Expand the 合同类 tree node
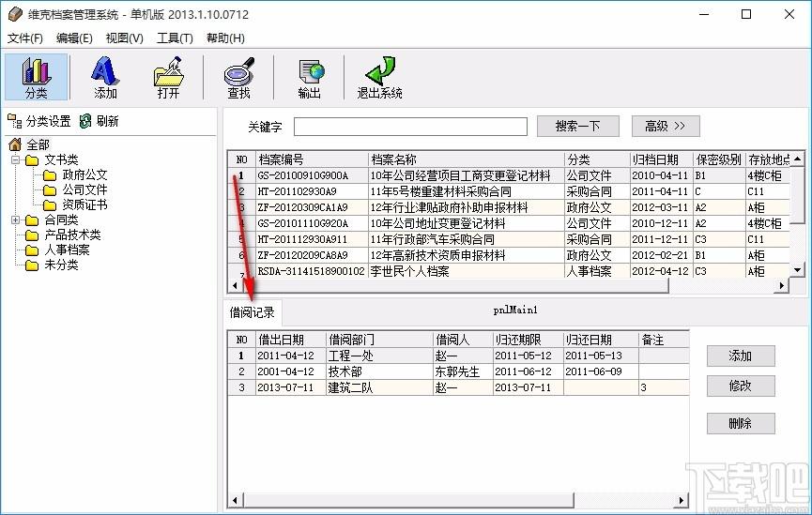Screen dimensions: 812x515 tap(16, 220)
